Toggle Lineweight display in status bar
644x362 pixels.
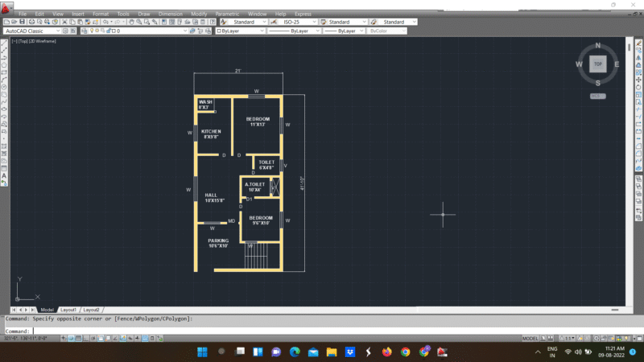point(137,338)
